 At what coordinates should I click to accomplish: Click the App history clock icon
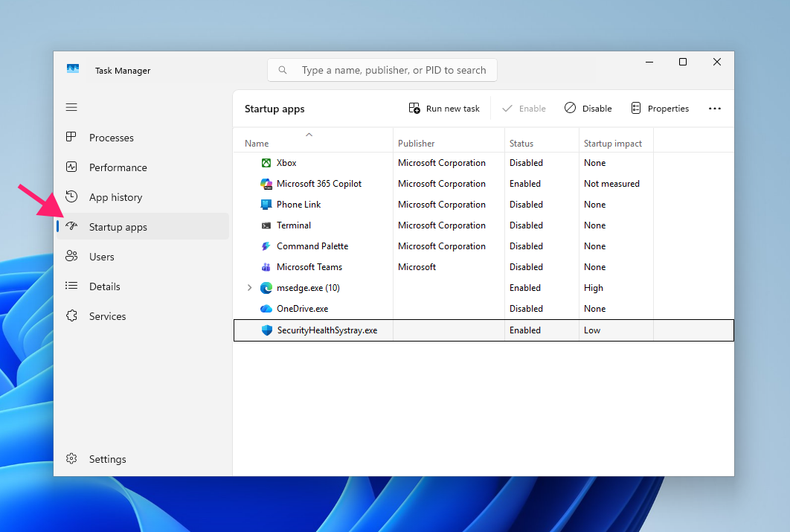[x=71, y=196]
